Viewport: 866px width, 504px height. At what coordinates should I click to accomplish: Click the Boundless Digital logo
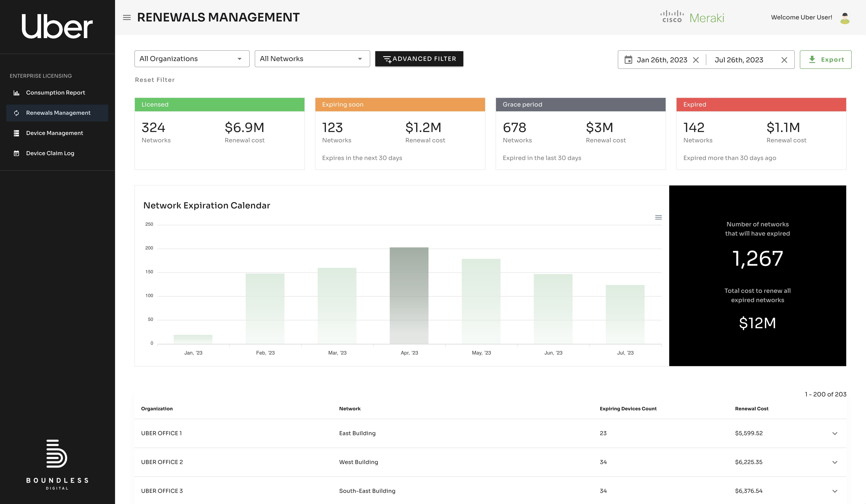(57, 464)
